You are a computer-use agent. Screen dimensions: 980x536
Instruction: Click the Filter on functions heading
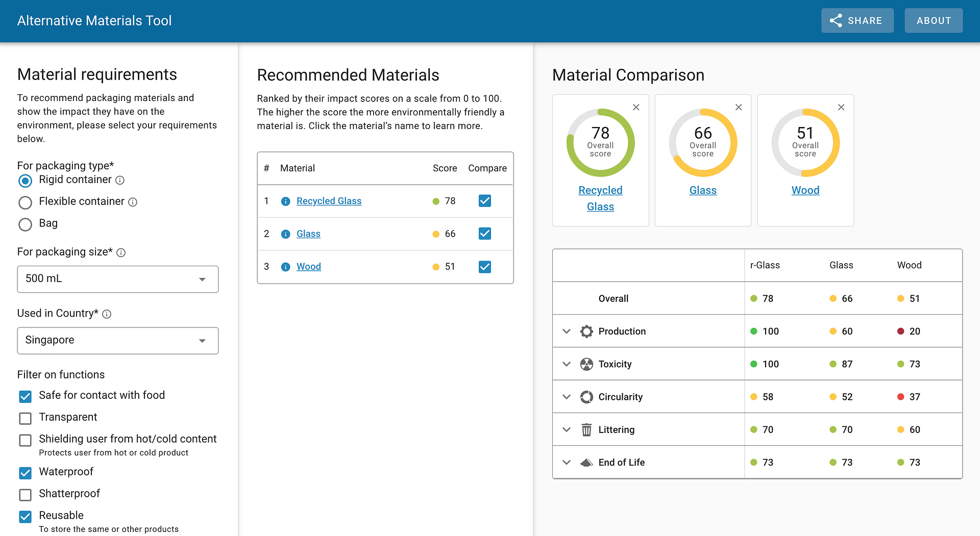61,375
